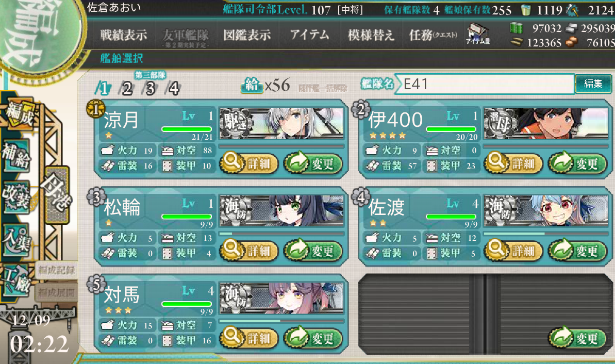Open 任務 quest menu

coord(433,35)
